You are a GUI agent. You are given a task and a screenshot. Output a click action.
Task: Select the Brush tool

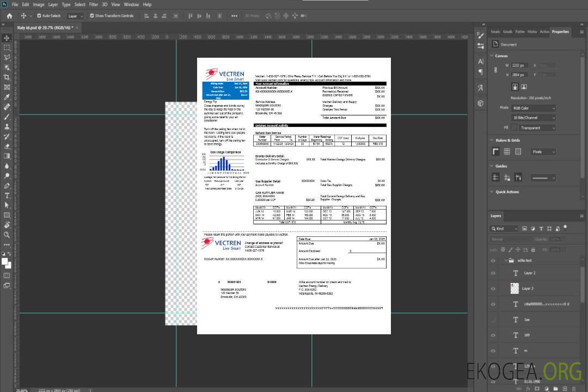coord(7,117)
